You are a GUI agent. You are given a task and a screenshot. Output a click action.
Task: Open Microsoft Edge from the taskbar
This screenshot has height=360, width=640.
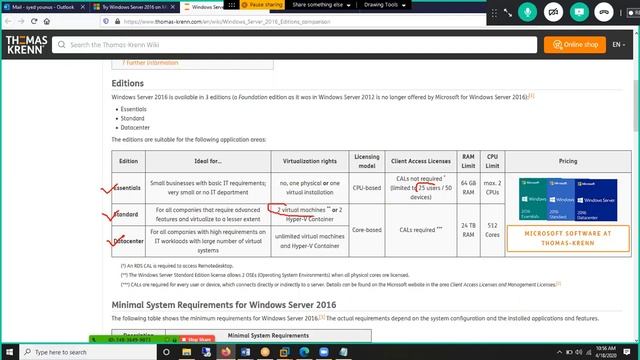[x=304, y=352]
